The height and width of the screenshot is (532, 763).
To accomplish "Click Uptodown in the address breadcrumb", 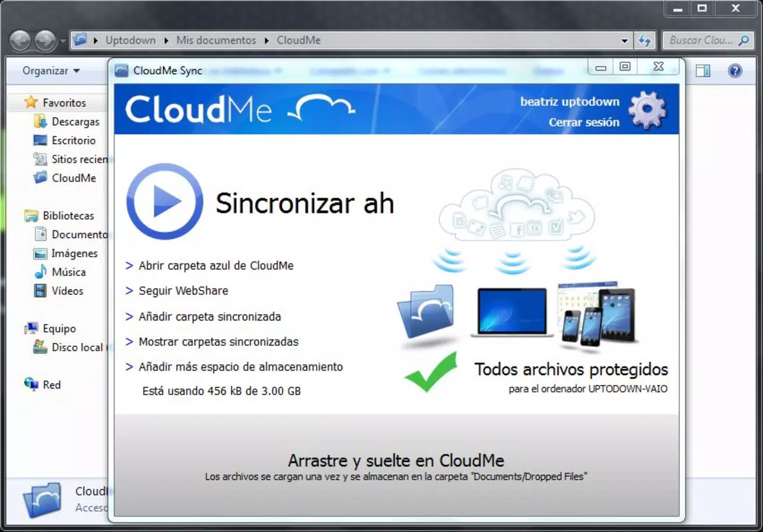I will [130, 41].
